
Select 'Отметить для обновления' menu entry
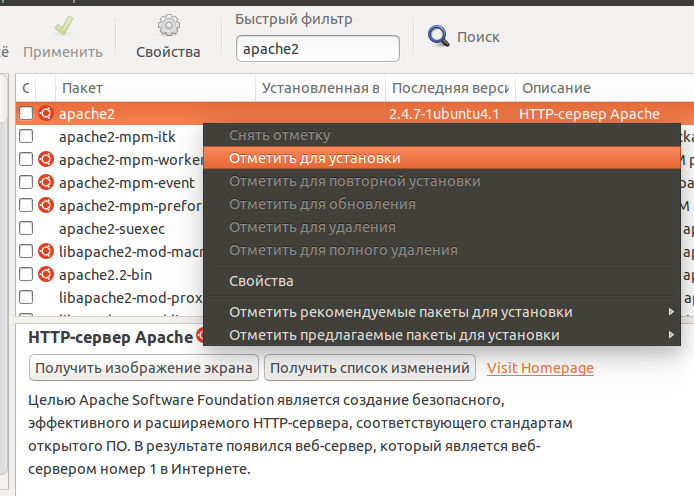[442, 204]
